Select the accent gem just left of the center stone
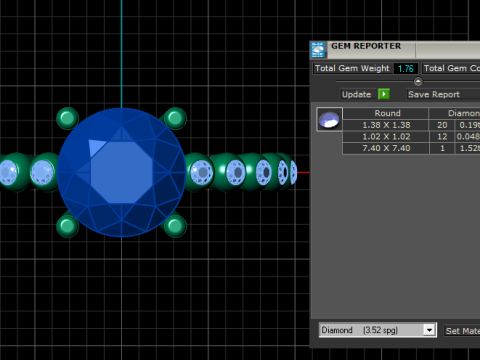Image resolution: width=480 pixels, height=360 pixels. 42,172
